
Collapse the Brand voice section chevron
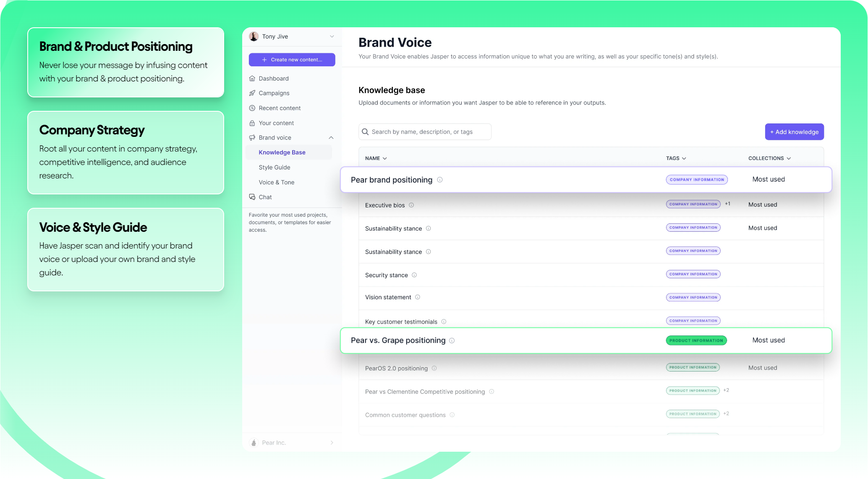pyautogui.click(x=331, y=138)
